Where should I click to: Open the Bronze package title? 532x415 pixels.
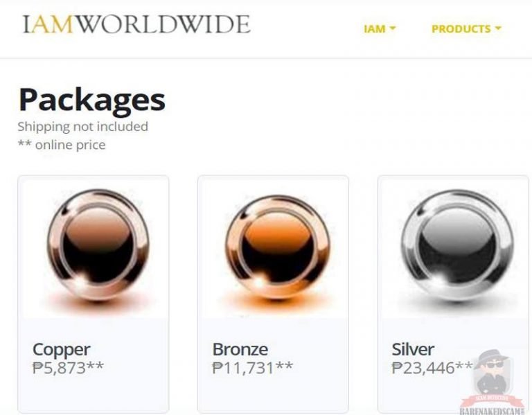click(240, 349)
